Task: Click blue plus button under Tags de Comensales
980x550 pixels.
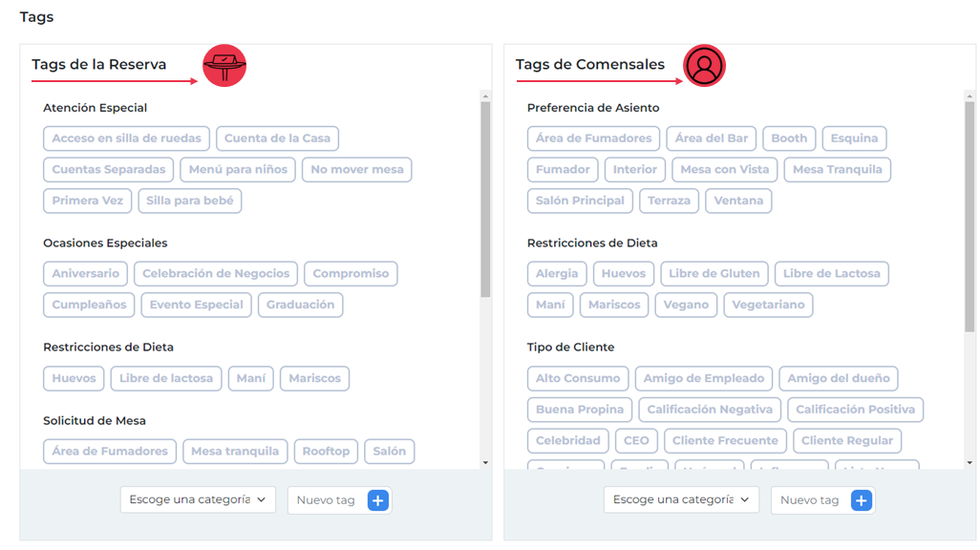Action: (x=862, y=500)
